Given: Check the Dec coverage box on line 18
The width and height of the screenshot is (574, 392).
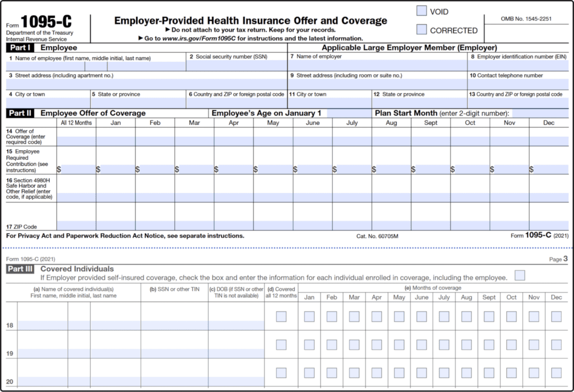Looking at the screenshot, I should (x=556, y=316).
